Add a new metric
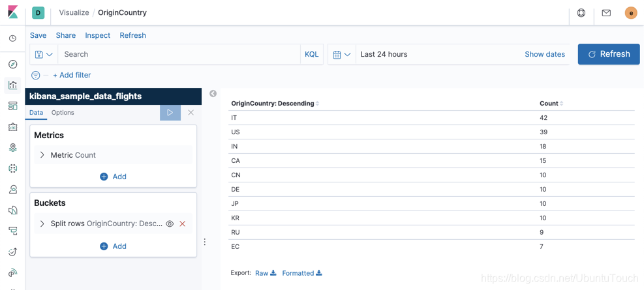Viewport: 644px width, 290px height. pos(114,177)
